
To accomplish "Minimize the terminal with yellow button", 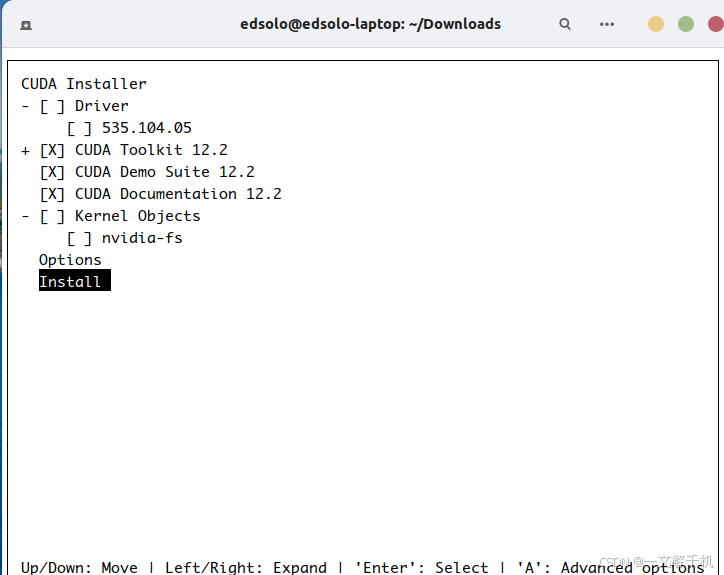I will click(x=656, y=24).
